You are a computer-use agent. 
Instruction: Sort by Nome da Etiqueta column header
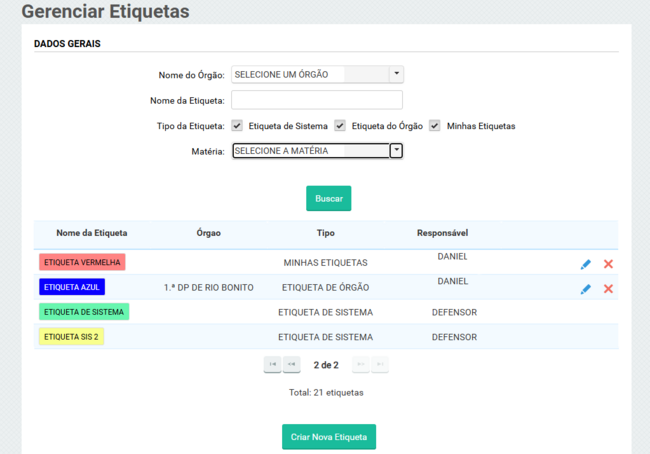point(92,233)
